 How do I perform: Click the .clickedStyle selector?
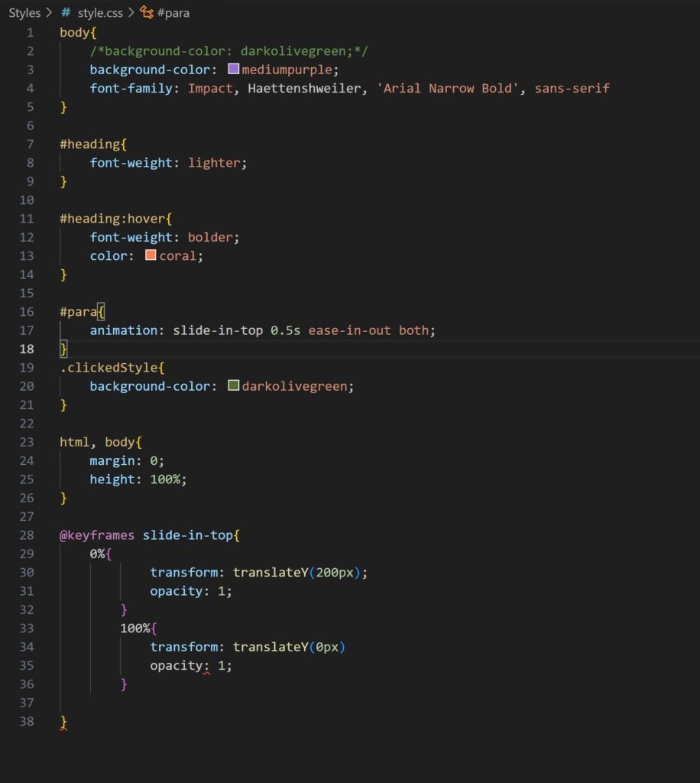click(109, 368)
